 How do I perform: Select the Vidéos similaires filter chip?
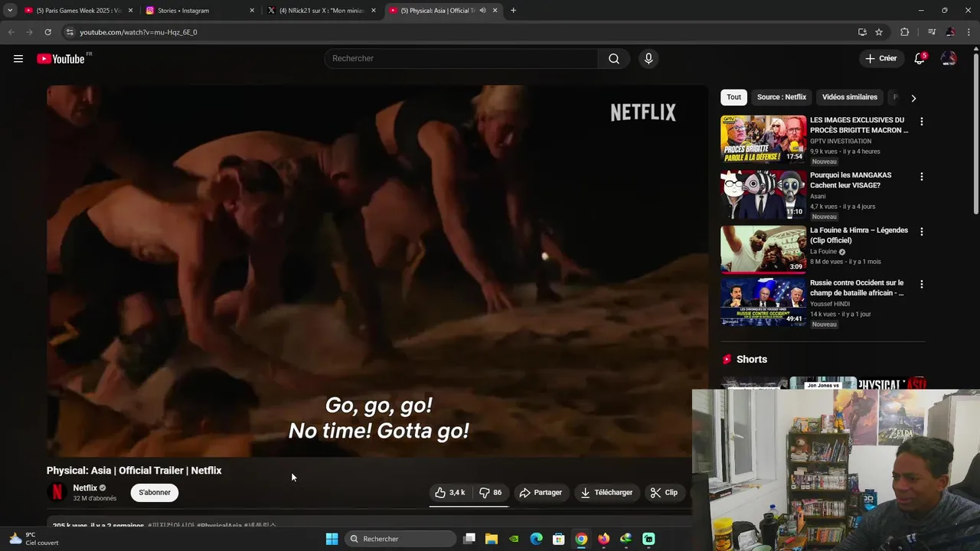[x=849, y=97]
